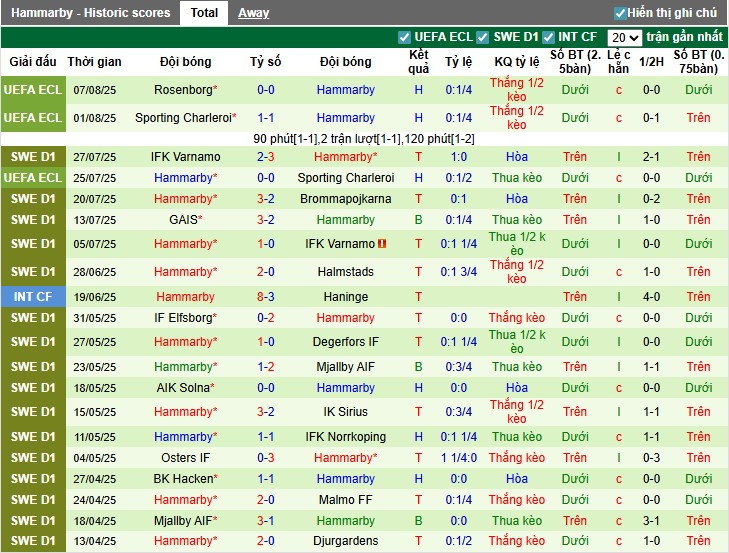Open Rosenborg team link on 07/08/25
The height and width of the screenshot is (553, 729).
186,90
